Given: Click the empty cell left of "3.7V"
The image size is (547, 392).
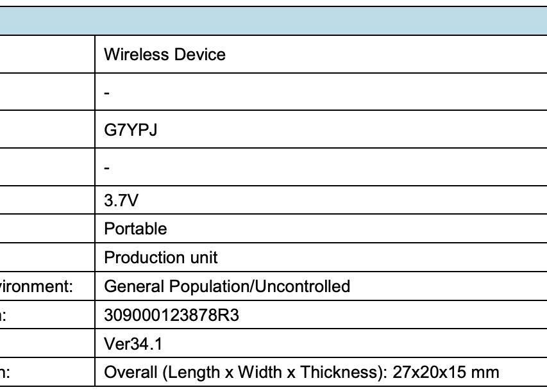Looking at the screenshot, I should click(45, 201).
